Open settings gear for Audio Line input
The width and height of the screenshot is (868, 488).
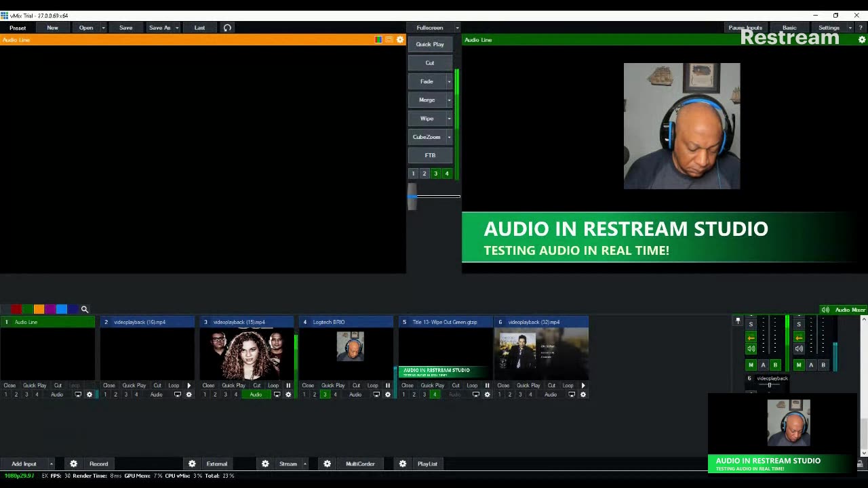coord(89,394)
